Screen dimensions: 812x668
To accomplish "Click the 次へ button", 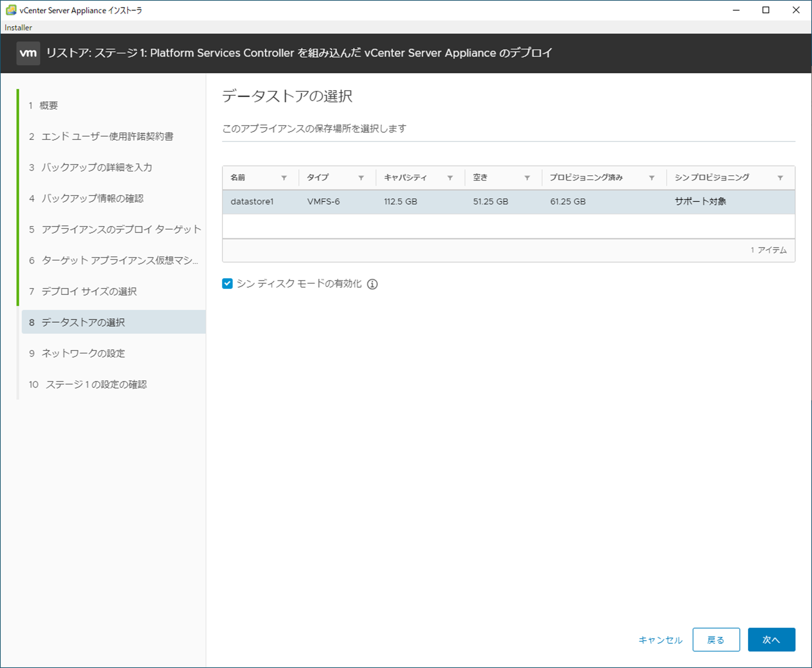I will click(771, 640).
